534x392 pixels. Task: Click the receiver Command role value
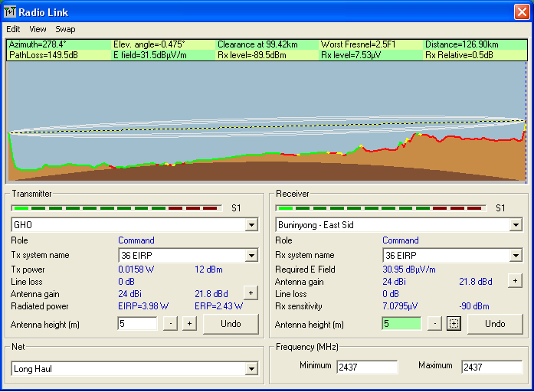tap(401, 240)
